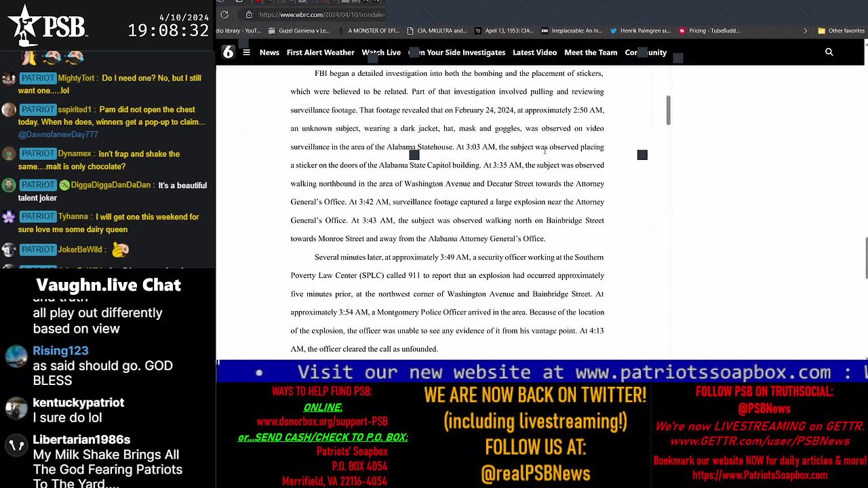868x488 pixels.
Task: Click sspirited1's username in chat
Action: point(77,110)
